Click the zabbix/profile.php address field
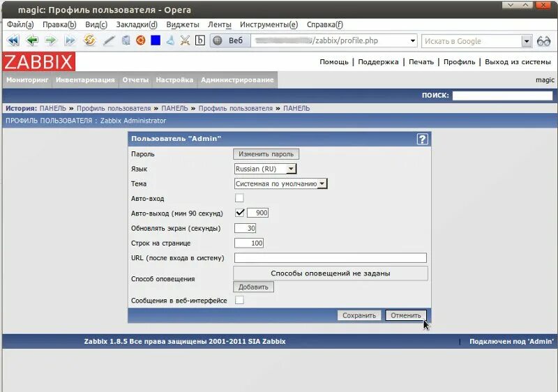This screenshot has width=558, height=392. tap(330, 40)
